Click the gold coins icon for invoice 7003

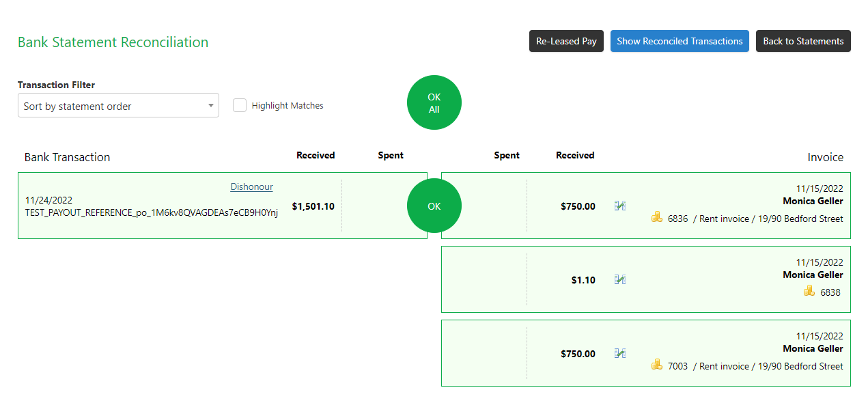[x=657, y=365]
